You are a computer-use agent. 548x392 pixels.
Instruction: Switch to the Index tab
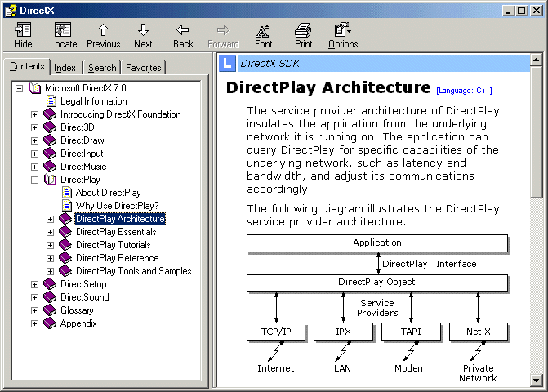pyautogui.click(x=65, y=68)
